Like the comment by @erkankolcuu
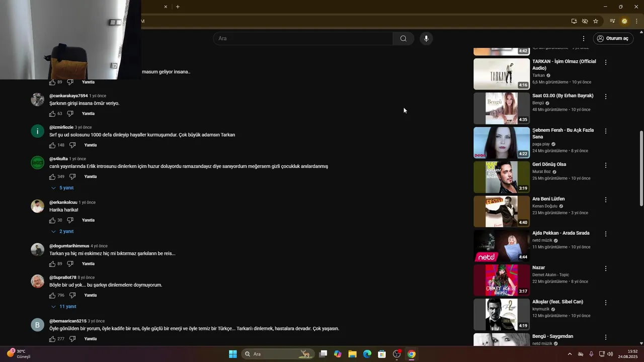 point(52,220)
